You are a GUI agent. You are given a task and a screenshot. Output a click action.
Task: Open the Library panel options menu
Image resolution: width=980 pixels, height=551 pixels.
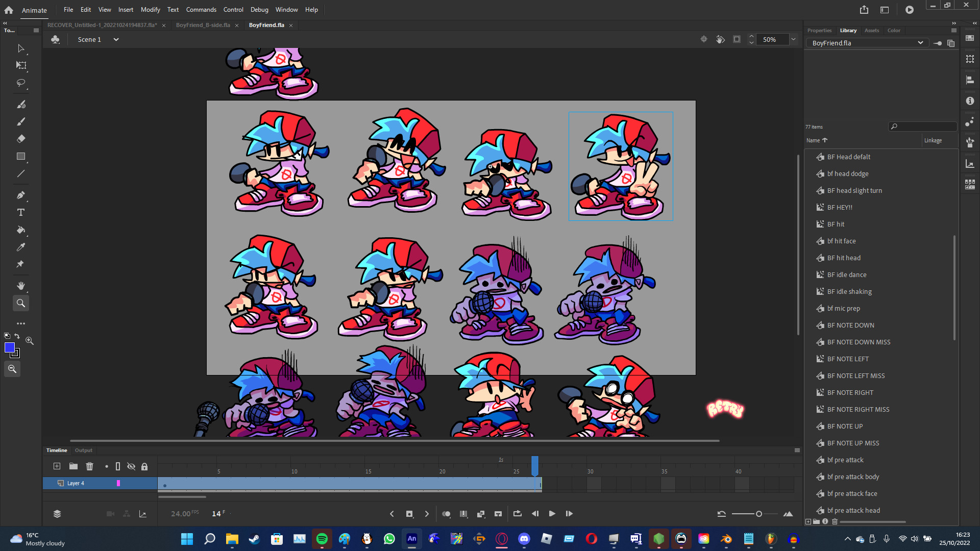coord(954,31)
